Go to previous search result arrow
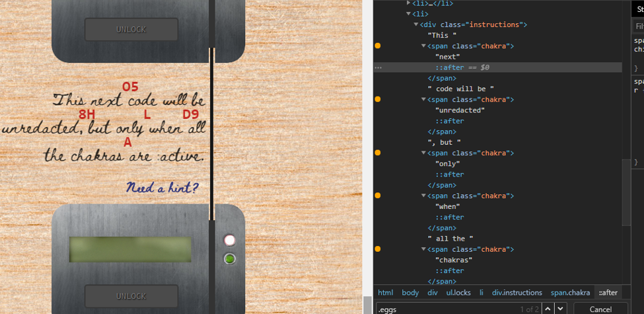The width and height of the screenshot is (644, 314). pyautogui.click(x=548, y=309)
